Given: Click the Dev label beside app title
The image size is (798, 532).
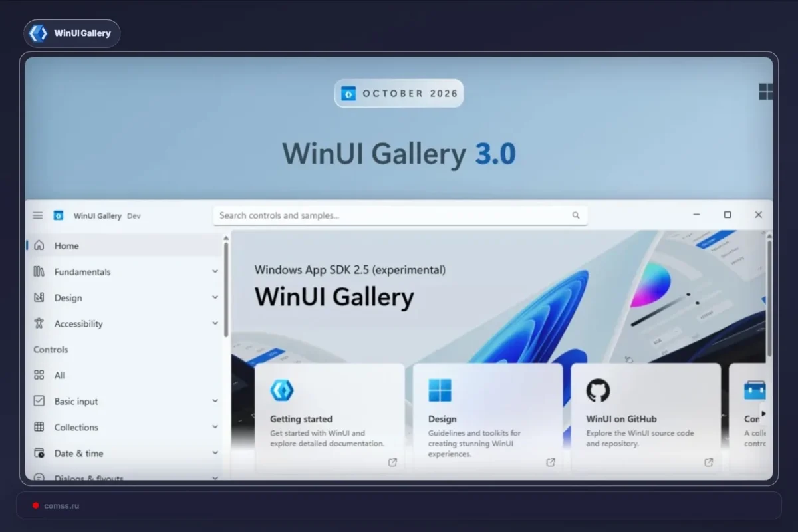Looking at the screenshot, I should 134,216.
